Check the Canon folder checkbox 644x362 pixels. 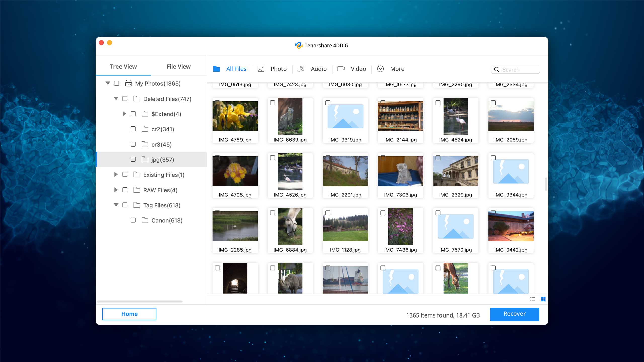coord(133,220)
